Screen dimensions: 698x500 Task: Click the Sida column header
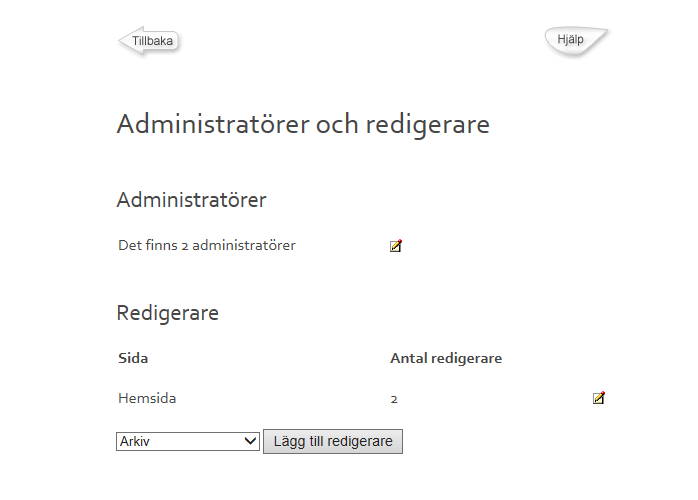(133, 358)
